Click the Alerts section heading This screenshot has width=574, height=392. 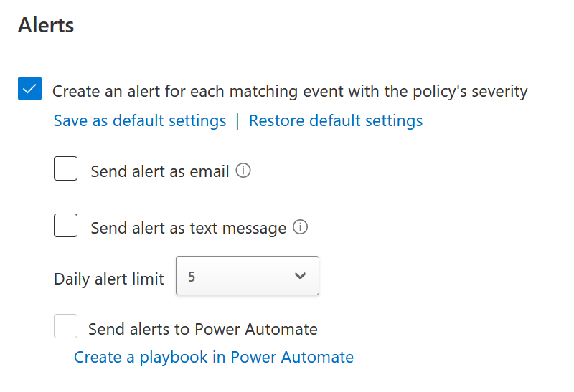46,25
